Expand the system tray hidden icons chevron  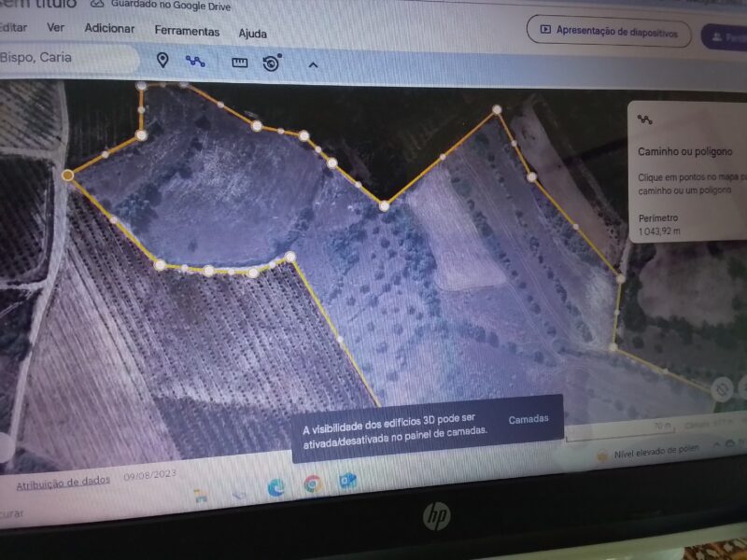click(x=716, y=444)
